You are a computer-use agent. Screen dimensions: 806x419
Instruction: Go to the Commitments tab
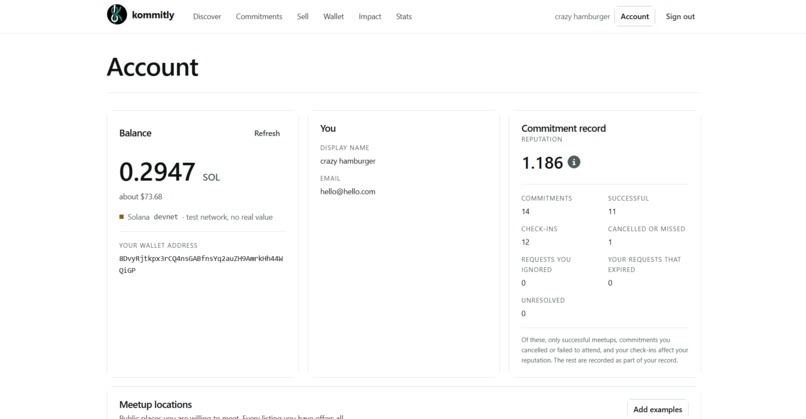click(259, 16)
